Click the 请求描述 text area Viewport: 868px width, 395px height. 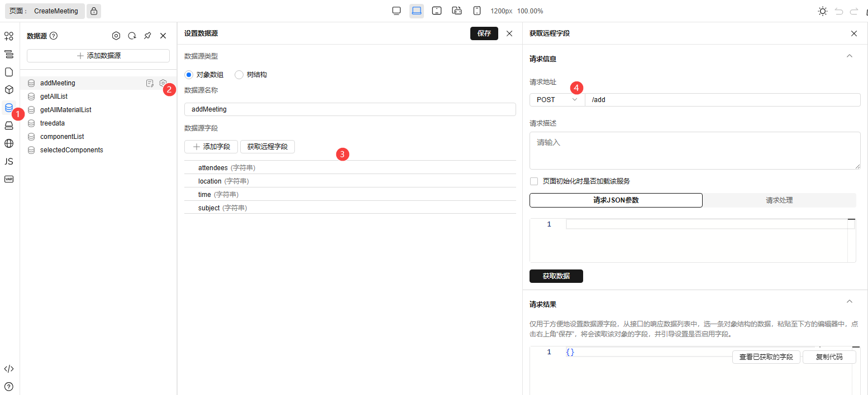coord(694,151)
